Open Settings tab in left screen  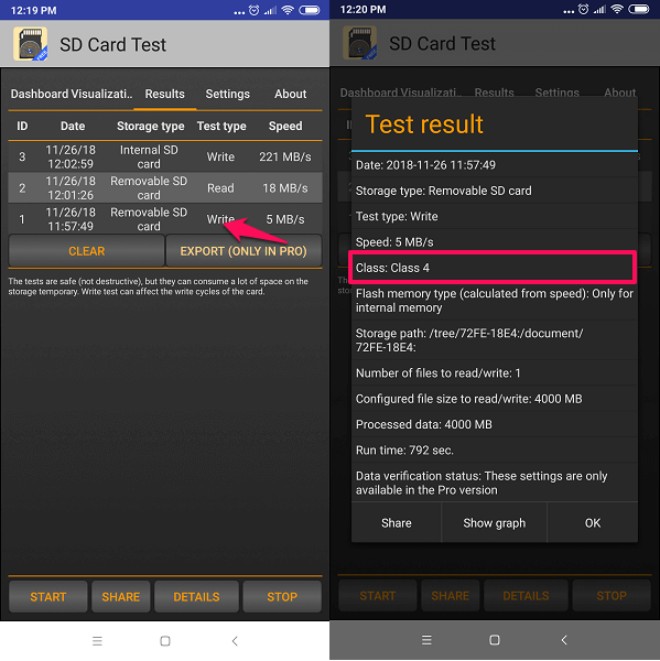click(228, 94)
